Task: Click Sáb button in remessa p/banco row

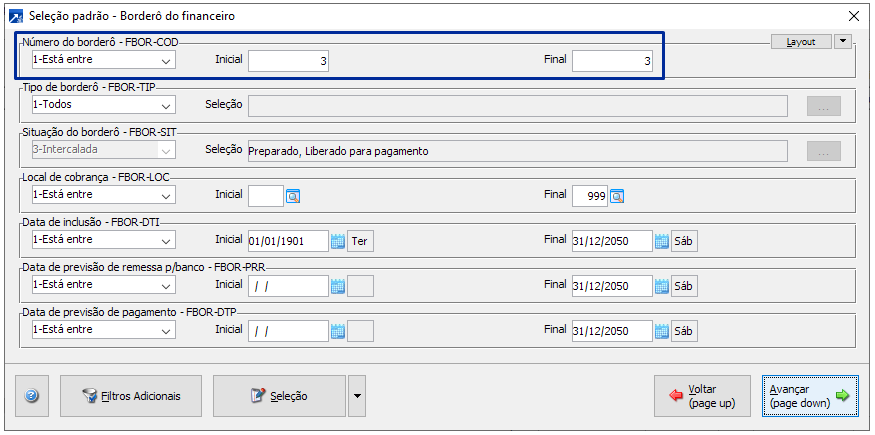Action: pyautogui.click(x=684, y=287)
